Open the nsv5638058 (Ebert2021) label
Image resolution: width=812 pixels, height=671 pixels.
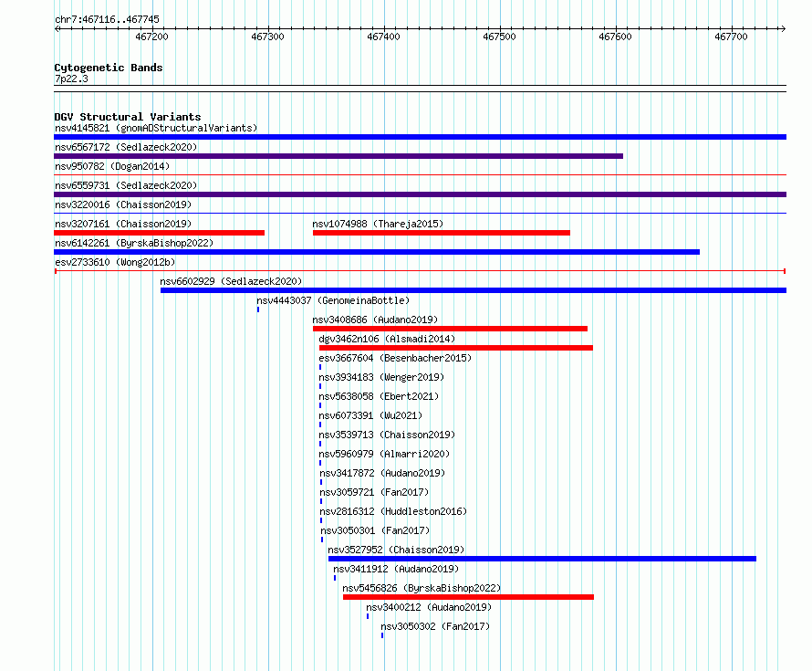379,396
